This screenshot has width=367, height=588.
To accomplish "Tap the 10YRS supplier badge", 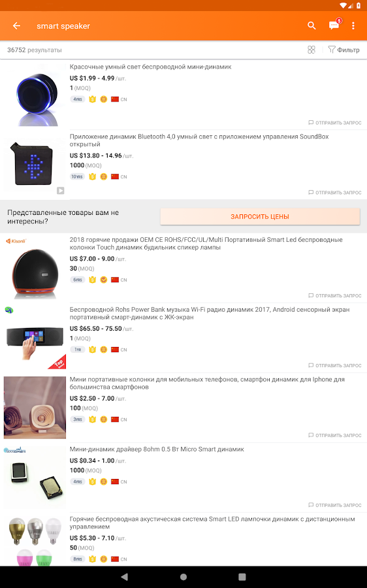I will [77, 176].
